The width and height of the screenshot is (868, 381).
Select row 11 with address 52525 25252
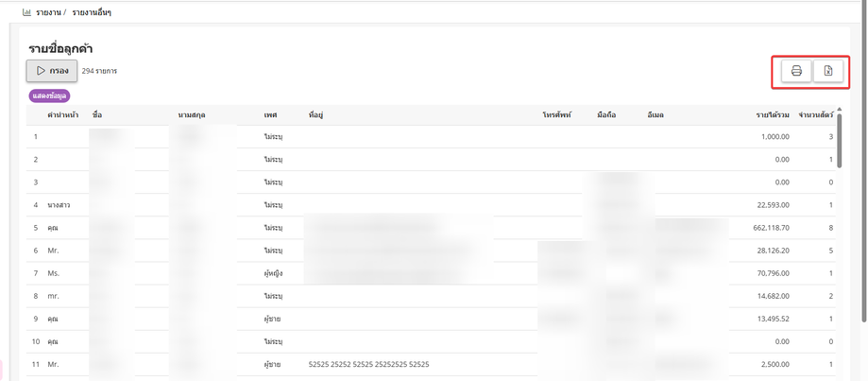(432, 364)
